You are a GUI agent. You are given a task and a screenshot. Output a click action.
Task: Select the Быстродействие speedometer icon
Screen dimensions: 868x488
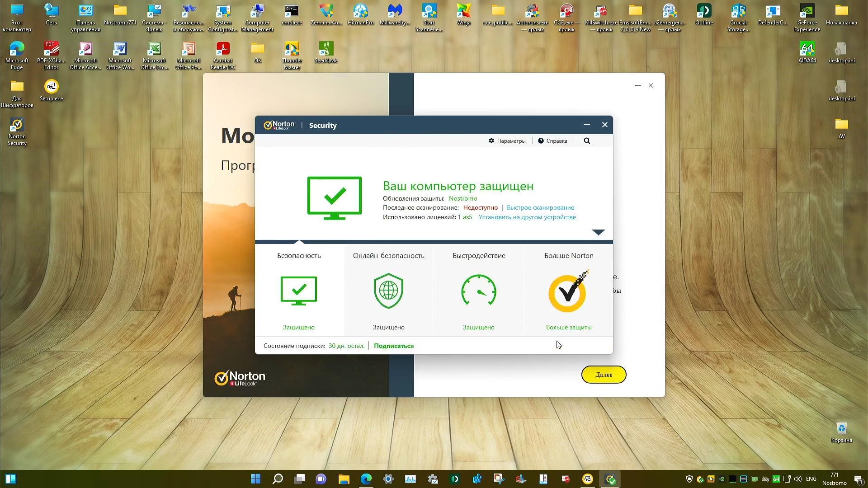point(478,291)
